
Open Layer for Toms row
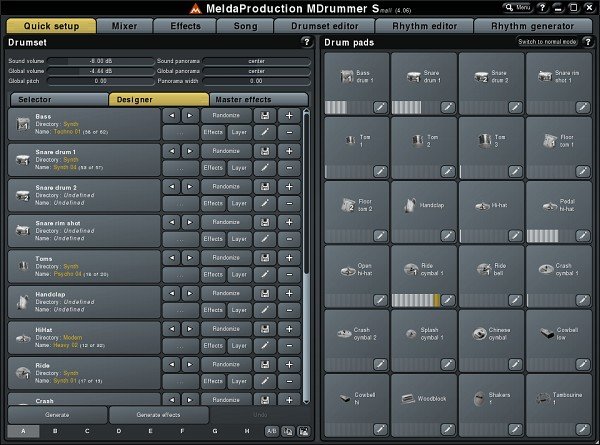coord(239,275)
